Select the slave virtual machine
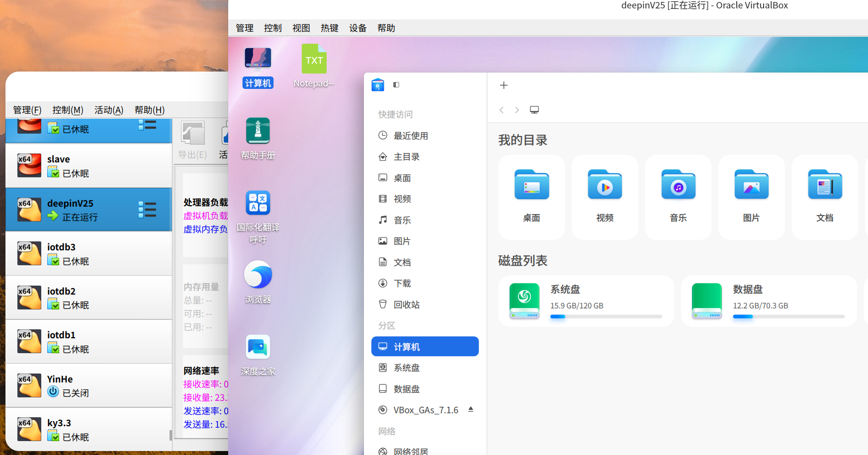 point(88,166)
